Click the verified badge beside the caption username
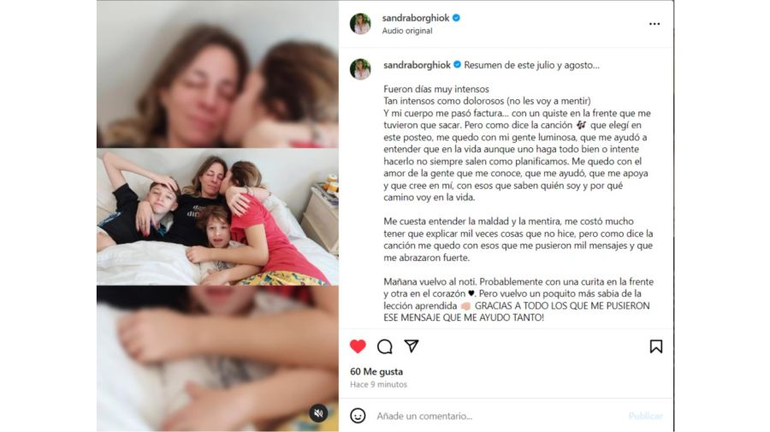 (x=457, y=65)
